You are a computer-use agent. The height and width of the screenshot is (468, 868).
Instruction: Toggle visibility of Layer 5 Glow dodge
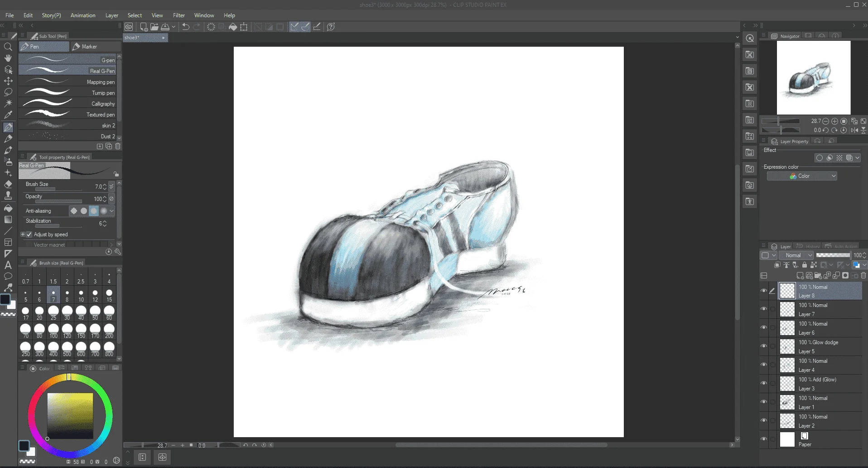point(764,346)
